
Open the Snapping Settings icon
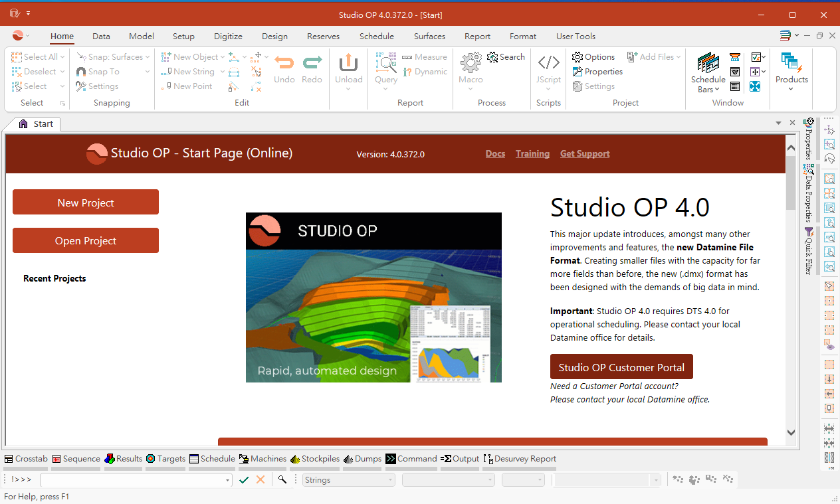pyautogui.click(x=81, y=86)
